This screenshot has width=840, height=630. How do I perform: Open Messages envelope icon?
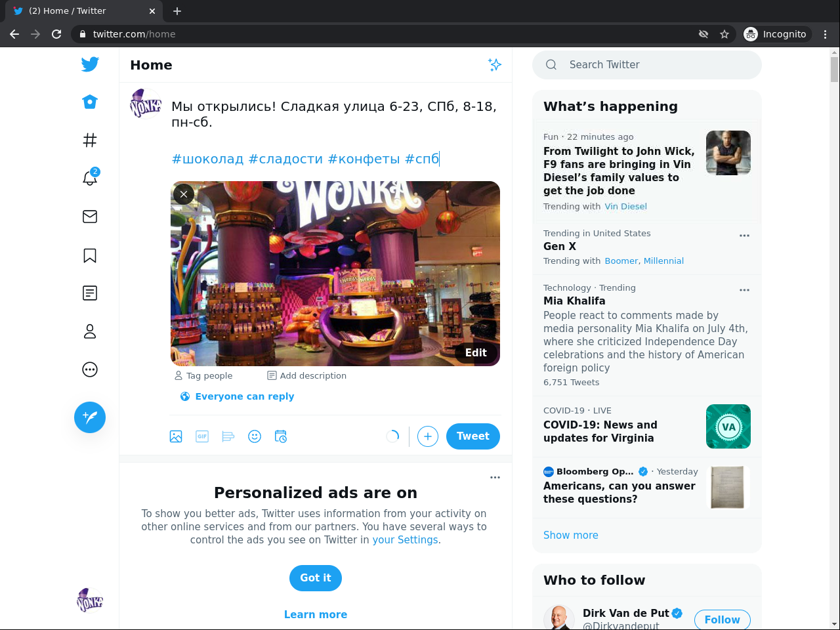pyautogui.click(x=90, y=217)
